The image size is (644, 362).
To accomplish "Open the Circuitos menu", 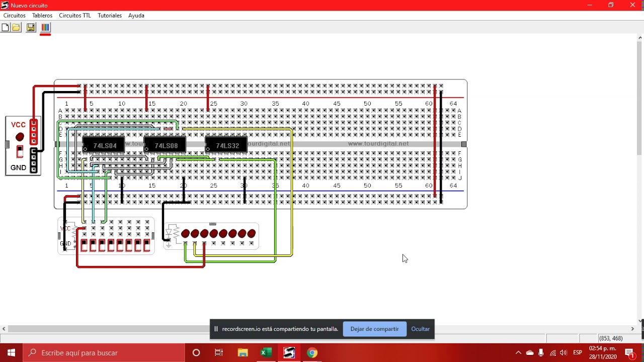I will click(15, 16).
